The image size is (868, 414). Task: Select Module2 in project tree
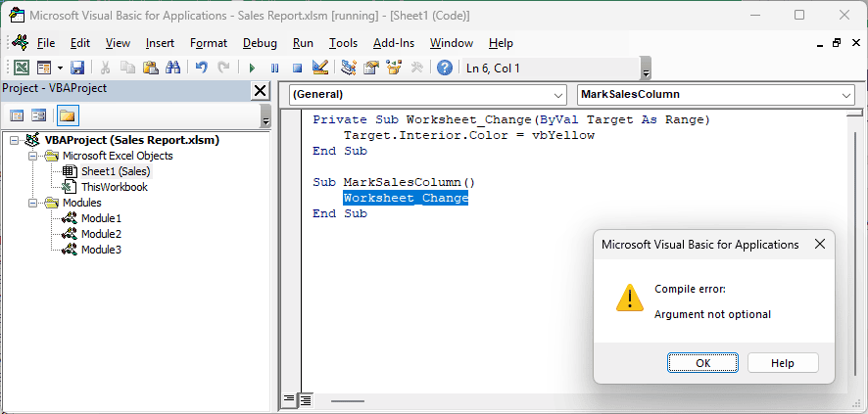point(101,234)
